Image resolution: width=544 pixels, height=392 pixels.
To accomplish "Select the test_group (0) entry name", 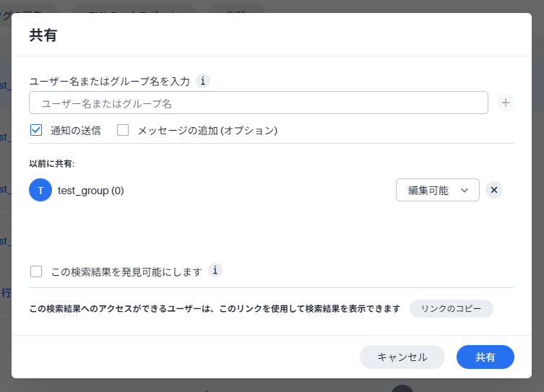I will point(91,191).
